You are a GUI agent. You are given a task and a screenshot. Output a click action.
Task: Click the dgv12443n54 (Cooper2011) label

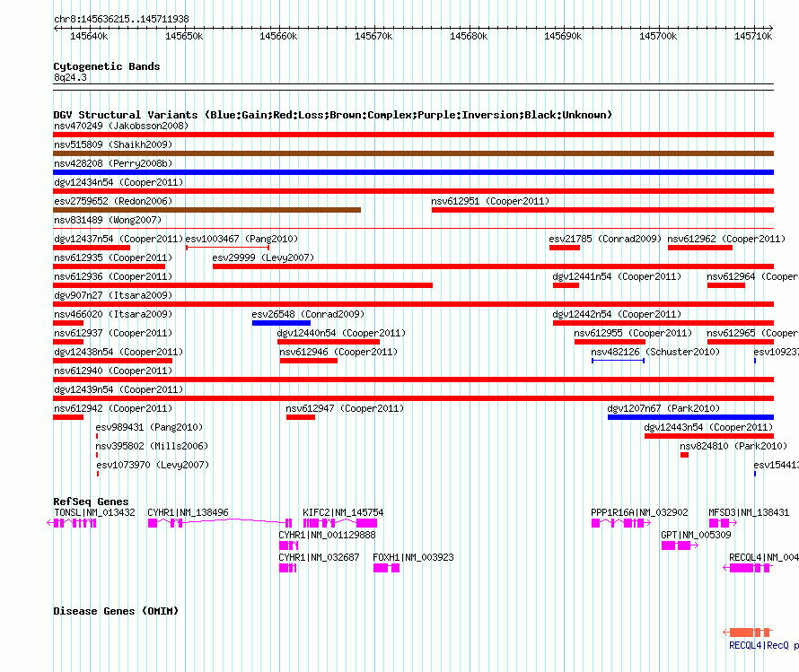[709, 427]
